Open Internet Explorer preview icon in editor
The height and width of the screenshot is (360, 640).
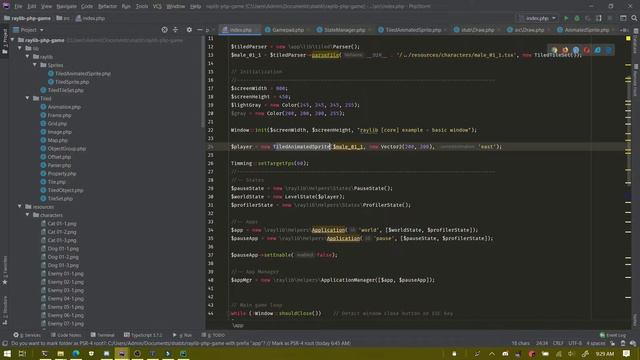598,50
